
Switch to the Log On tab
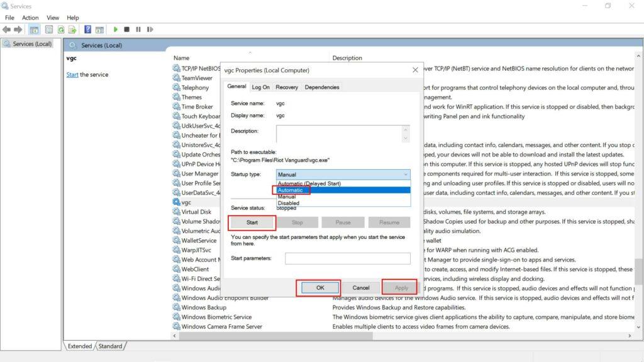click(261, 87)
